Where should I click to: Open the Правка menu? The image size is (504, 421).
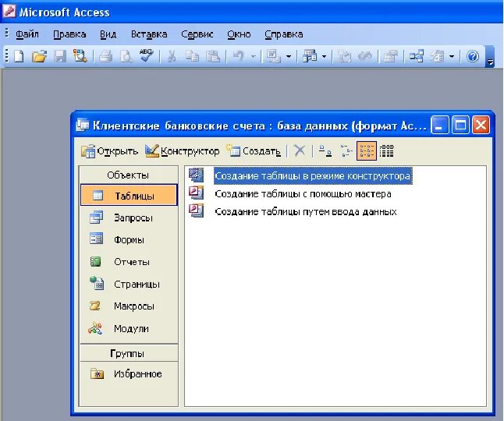tap(69, 34)
